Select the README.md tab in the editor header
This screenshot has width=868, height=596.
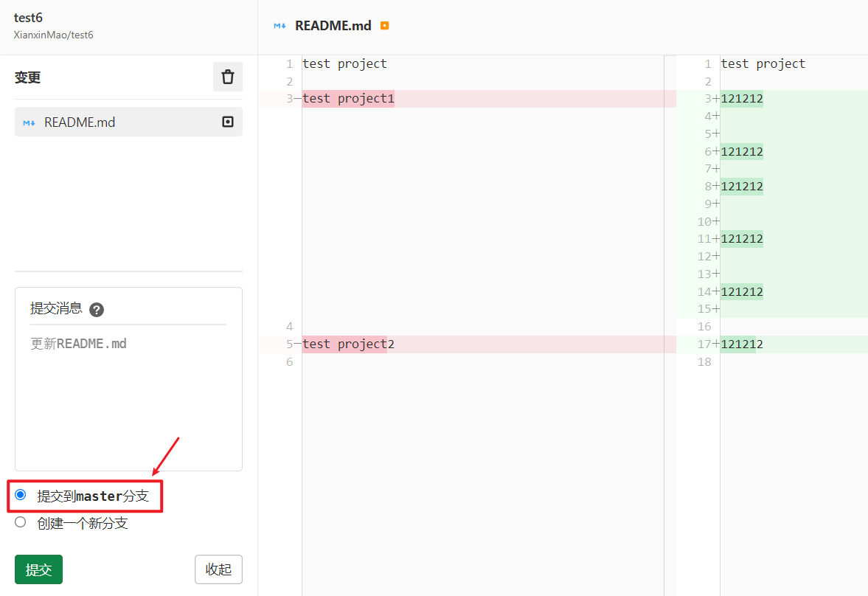click(x=332, y=25)
